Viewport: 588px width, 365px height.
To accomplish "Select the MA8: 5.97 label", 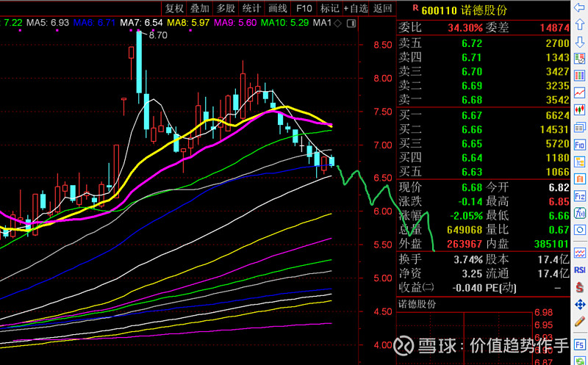I will 188,23.
